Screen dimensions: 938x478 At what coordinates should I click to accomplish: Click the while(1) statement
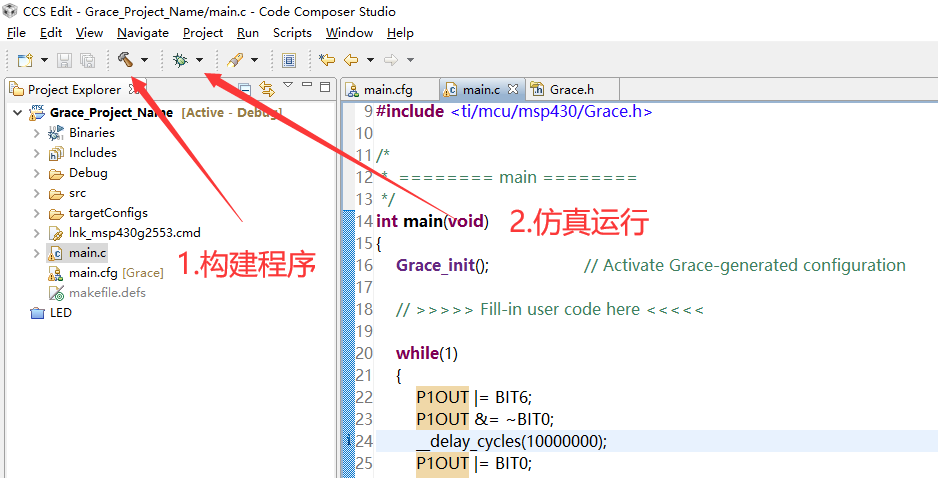pos(427,353)
